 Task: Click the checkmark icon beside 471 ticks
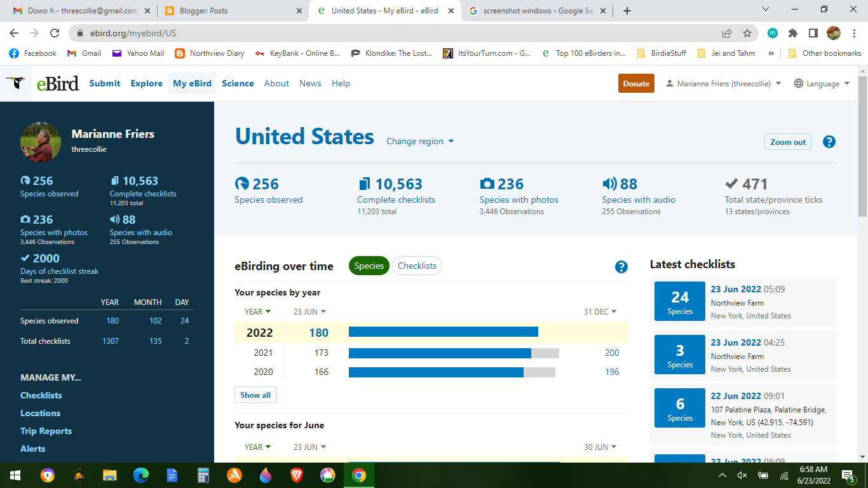point(732,184)
